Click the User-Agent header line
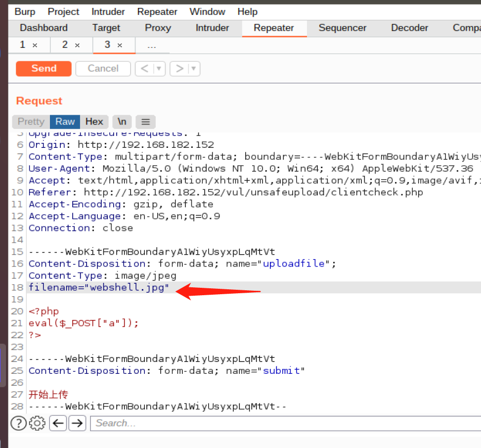This screenshot has height=448, width=481. pyautogui.click(x=251, y=169)
